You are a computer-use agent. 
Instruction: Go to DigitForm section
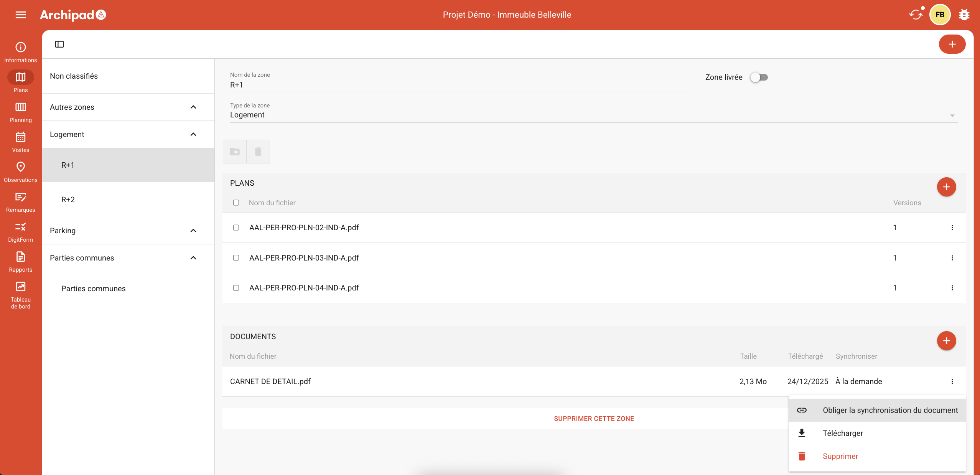click(x=21, y=231)
